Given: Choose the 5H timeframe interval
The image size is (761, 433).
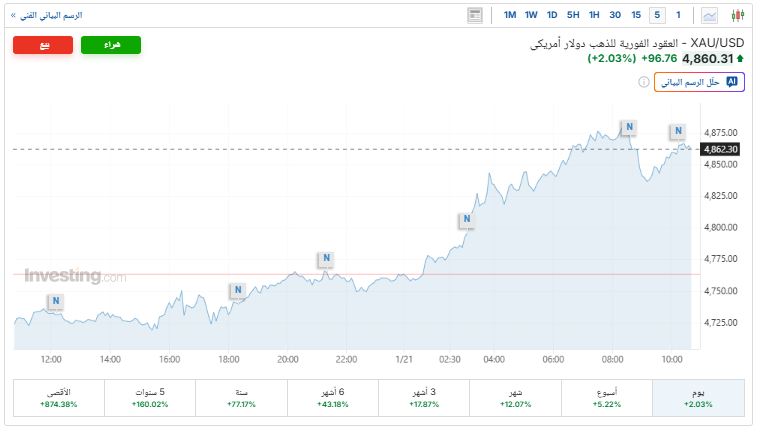Looking at the screenshot, I should 573,15.
